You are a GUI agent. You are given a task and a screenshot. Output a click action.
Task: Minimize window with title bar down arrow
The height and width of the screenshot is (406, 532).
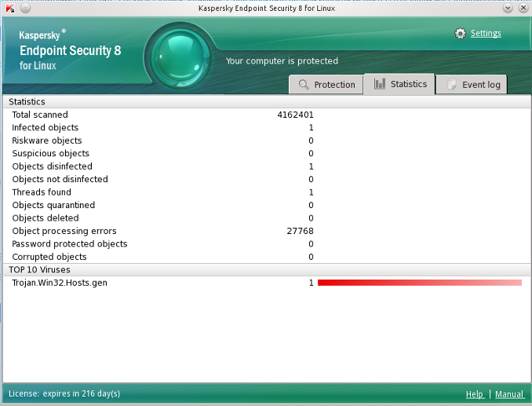pyautogui.click(x=508, y=8)
